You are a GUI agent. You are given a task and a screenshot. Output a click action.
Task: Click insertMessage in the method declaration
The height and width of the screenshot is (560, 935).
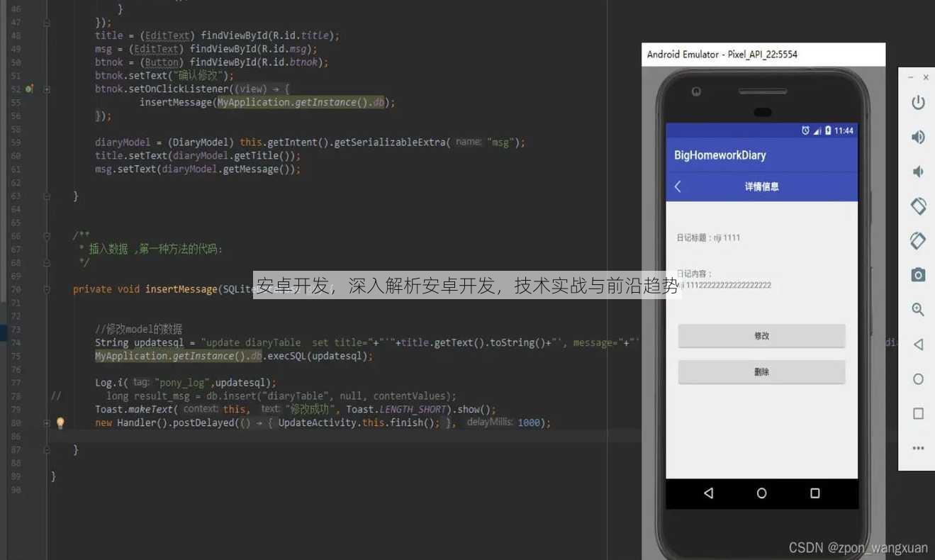(x=181, y=289)
